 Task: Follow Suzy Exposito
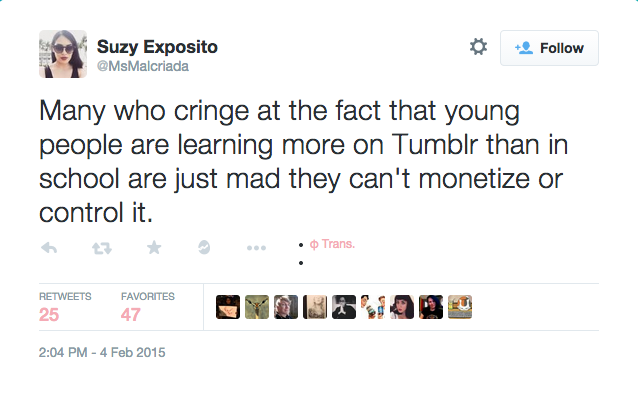pos(549,48)
